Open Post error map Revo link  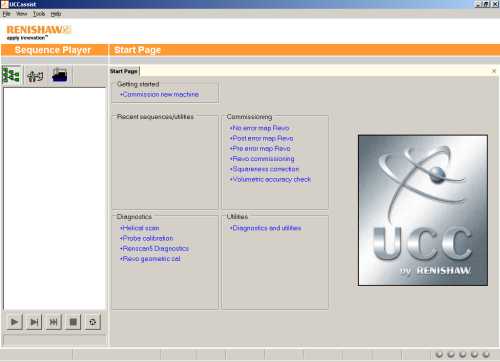pyautogui.click(x=261, y=138)
